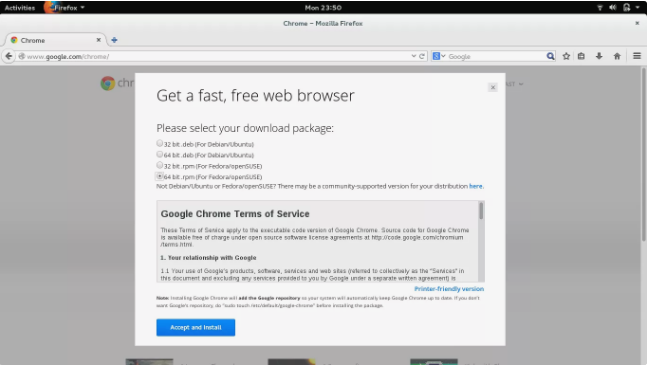Open Activities overview
Image resolution: width=651 pixels, height=366 pixels.
click(x=20, y=7)
